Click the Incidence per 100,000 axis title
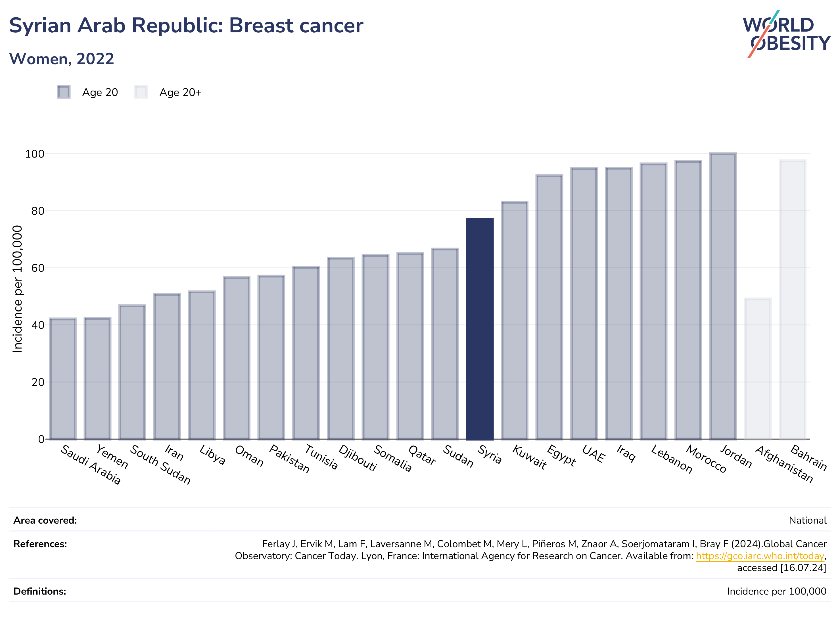Viewport: 840px width, 617px height. pos(17,289)
